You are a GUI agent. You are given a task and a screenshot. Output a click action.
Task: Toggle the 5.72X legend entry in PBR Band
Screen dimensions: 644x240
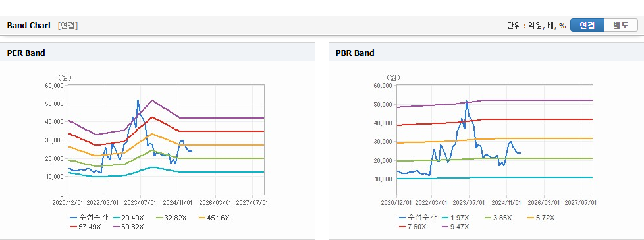540,218
